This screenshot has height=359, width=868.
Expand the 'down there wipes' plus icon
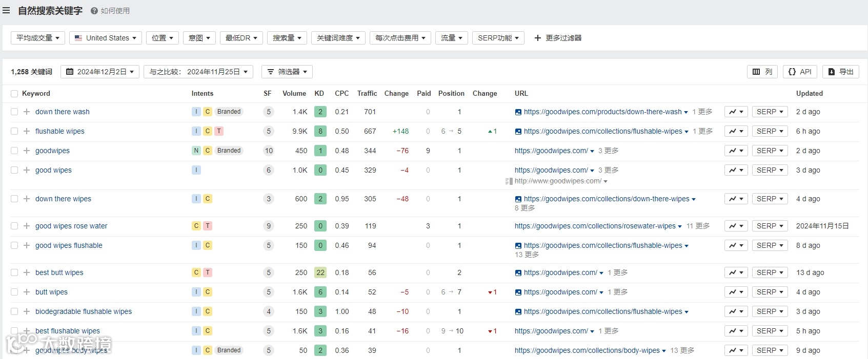coord(27,199)
